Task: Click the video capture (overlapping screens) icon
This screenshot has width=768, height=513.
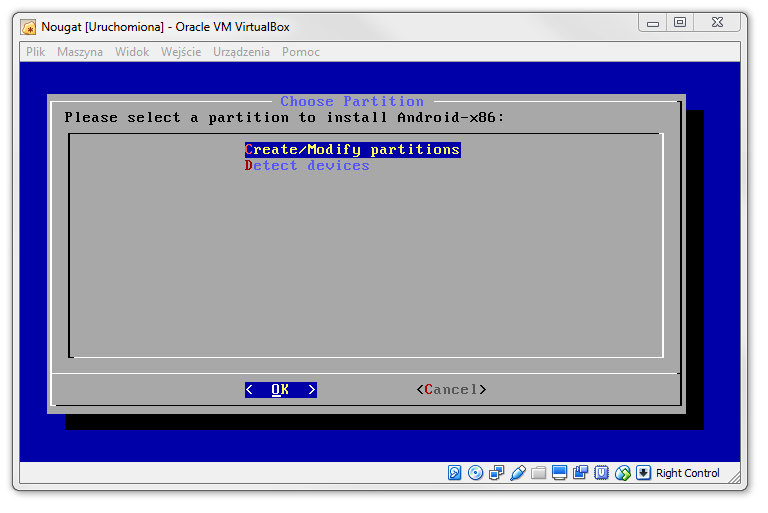Action: point(580,473)
